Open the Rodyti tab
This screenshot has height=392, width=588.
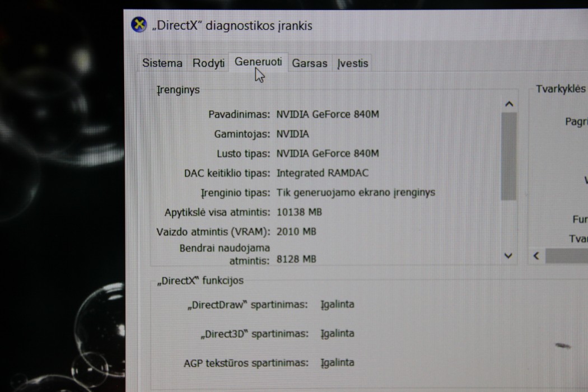[208, 63]
